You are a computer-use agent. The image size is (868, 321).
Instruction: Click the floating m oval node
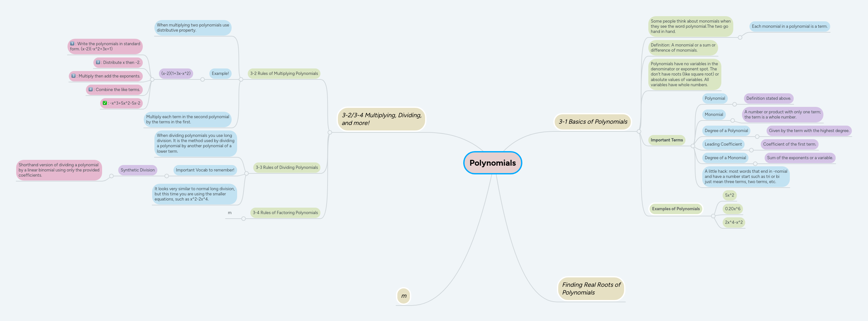click(403, 295)
